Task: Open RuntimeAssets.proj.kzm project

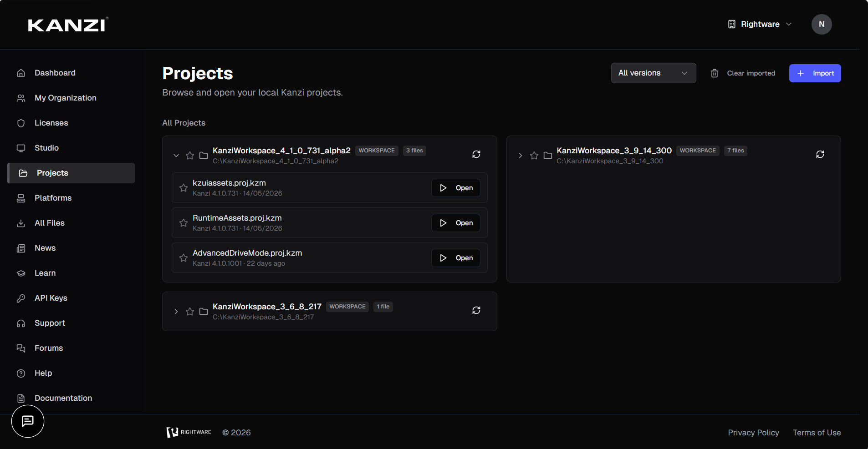Action: [x=456, y=223]
